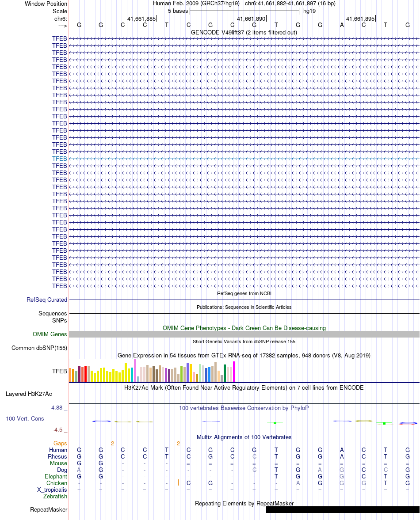This screenshot has width=420, height=520.
Task: Click the SNPs track label
Action: click(x=59, y=321)
